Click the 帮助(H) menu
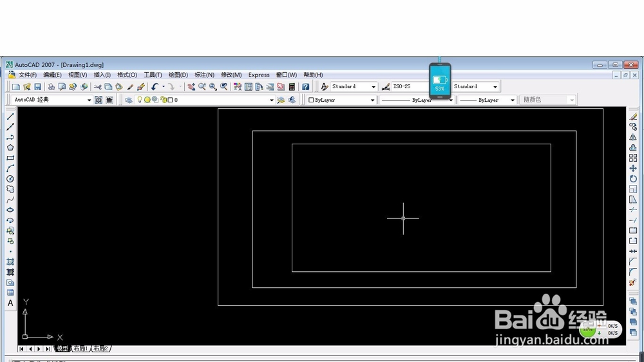This screenshot has height=362, width=644. 313,75
